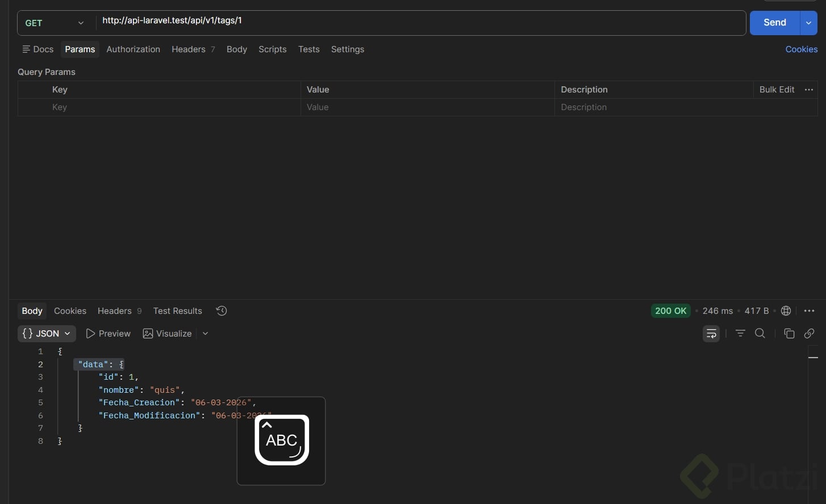Click the response history clock icon

222,310
